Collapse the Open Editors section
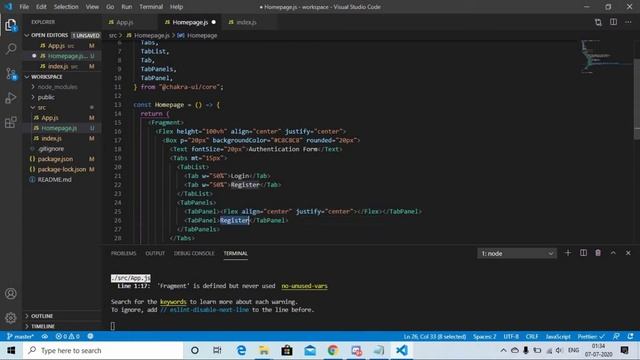The image size is (640, 360). 62,36
